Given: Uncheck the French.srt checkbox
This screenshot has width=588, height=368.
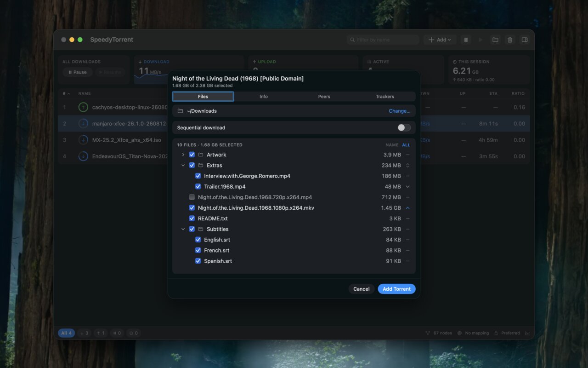Looking at the screenshot, I should [198, 250].
